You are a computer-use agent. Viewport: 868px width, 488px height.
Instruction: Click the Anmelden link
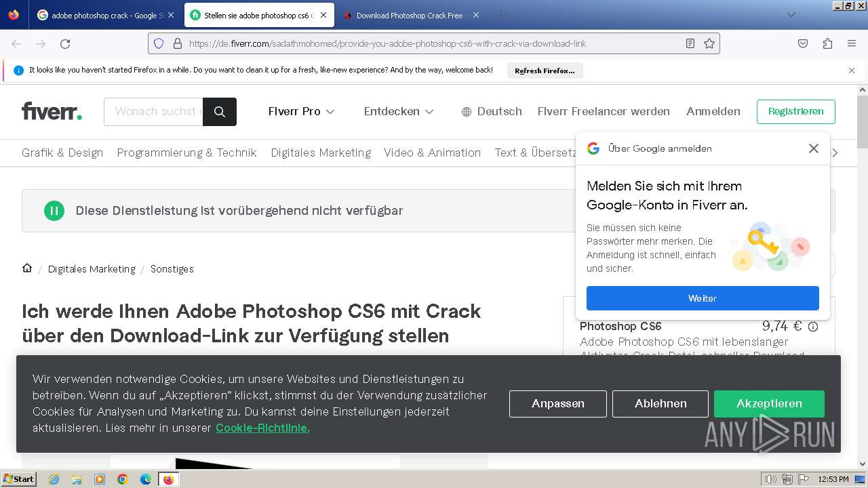point(713,111)
